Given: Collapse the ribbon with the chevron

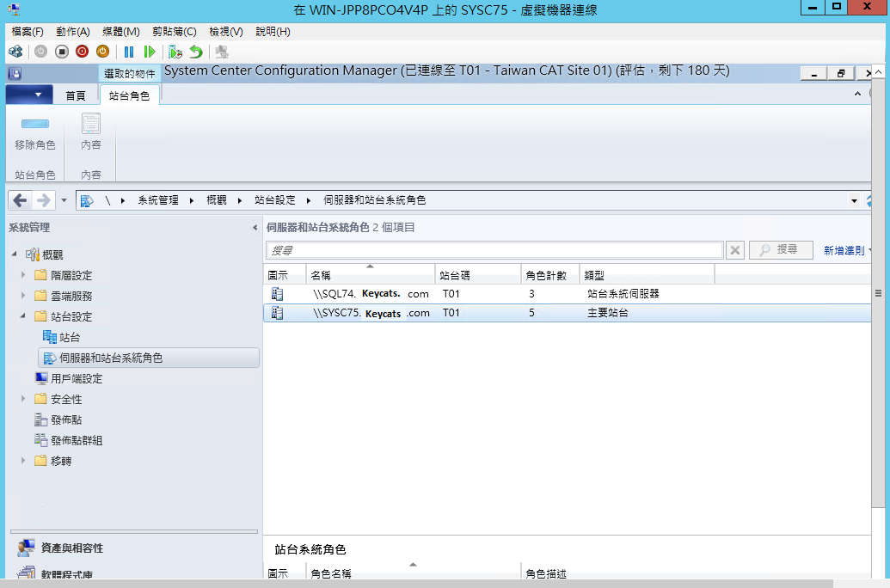Looking at the screenshot, I should pos(857,94).
